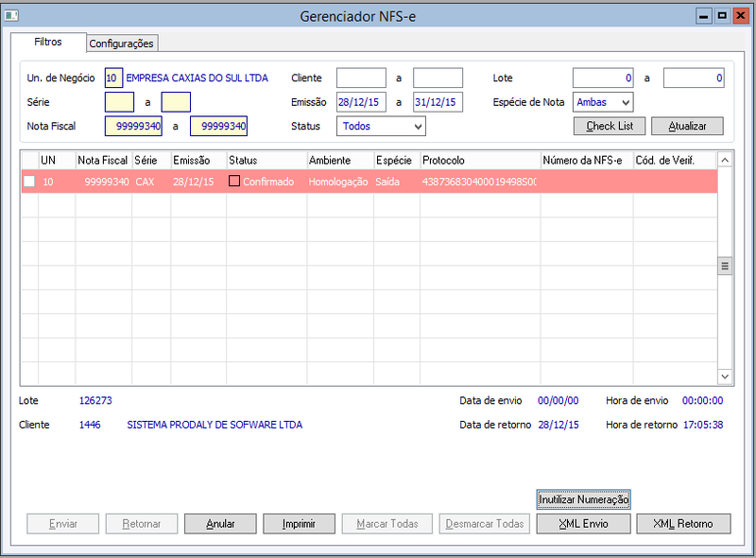
Task: Click Inutilizar Numeração button
Action: point(583,499)
